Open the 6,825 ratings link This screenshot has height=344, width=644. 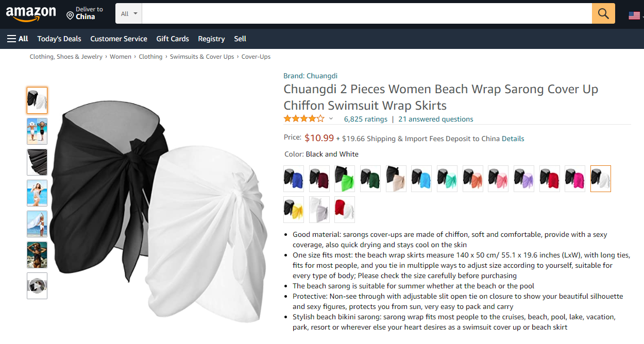(366, 119)
